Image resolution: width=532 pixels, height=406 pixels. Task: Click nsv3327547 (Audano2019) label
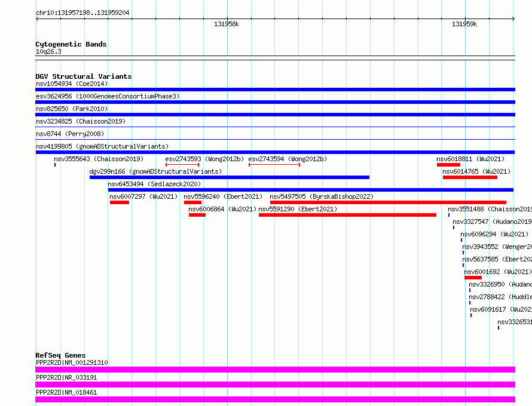coord(493,222)
